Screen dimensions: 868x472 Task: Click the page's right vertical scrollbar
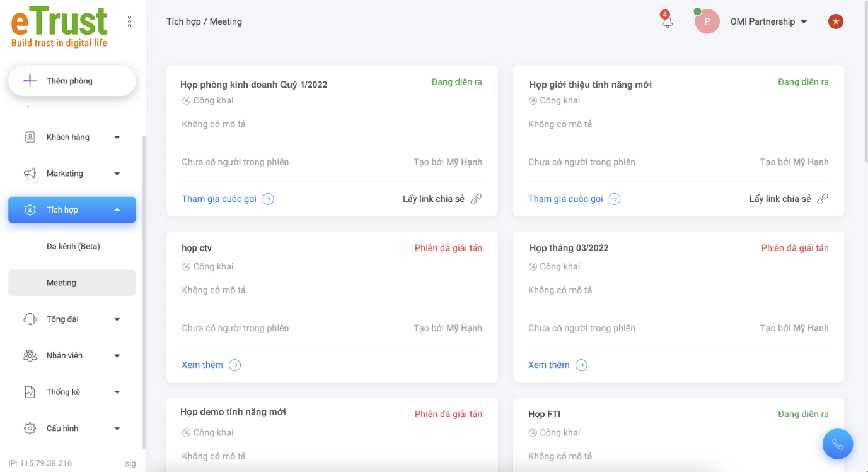(865, 82)
